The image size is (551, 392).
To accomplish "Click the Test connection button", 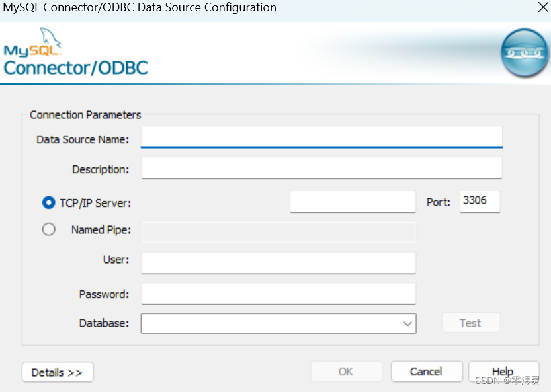I will (471, 323).
